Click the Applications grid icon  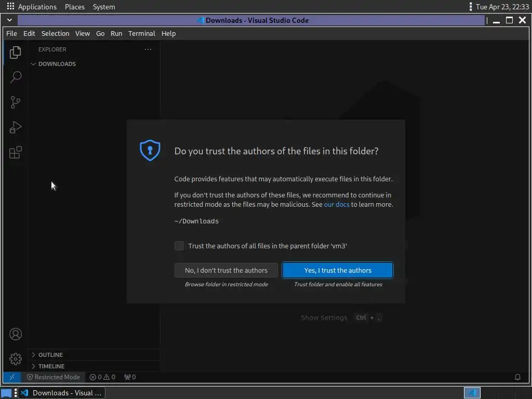click(10, 6)
